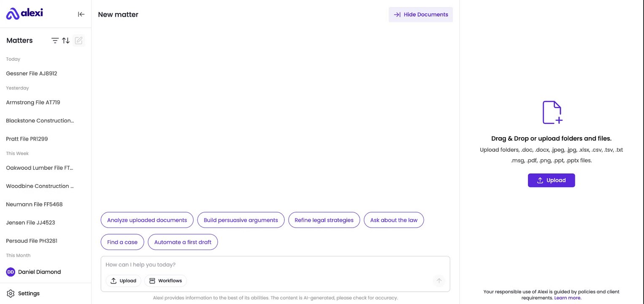
Task: Click the Alexi logo
Action: (x=24, y=14)
